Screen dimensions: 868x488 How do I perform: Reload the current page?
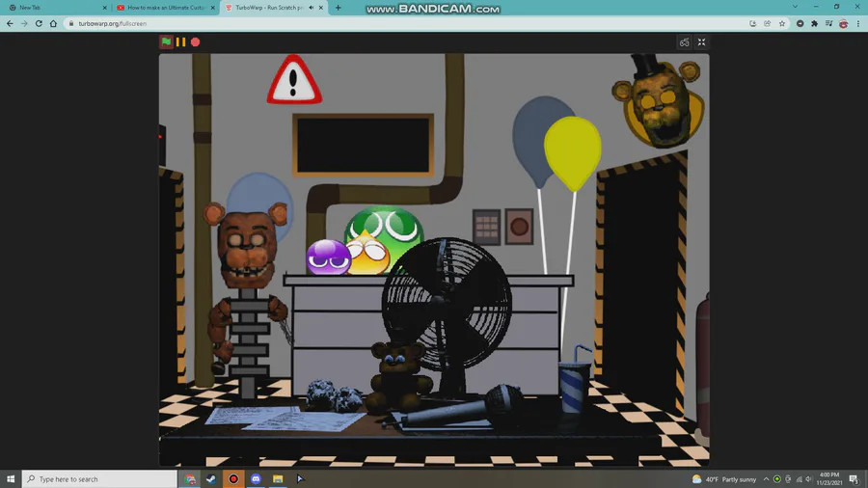click(x=39, y=24)
